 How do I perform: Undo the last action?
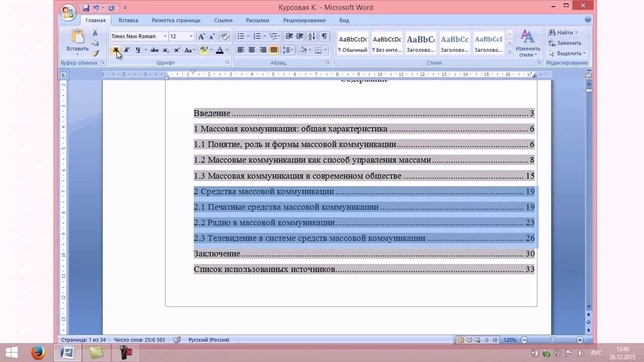point(96,8)
